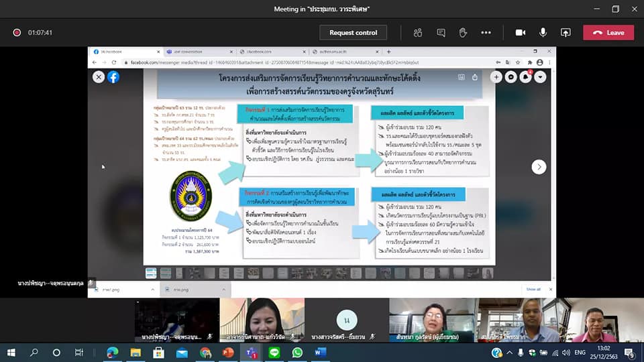The image size is (644, 362).
Task: Open the Teams more actions menu
Action: pos(486,32)
